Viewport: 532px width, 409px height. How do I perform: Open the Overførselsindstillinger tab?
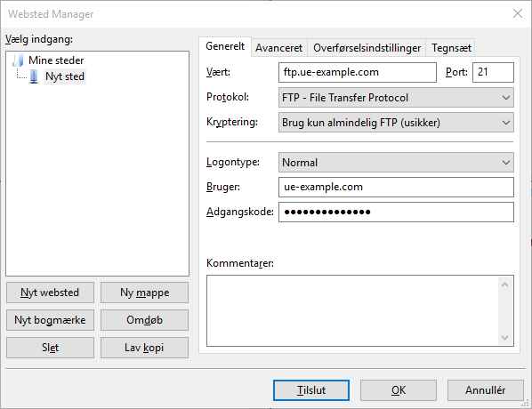coord(367,48)
